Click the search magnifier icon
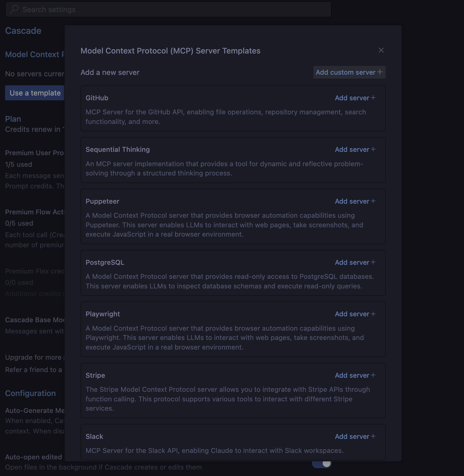This screenshot has width=464, height=476. pyautogui.click(x=14, y=9)
